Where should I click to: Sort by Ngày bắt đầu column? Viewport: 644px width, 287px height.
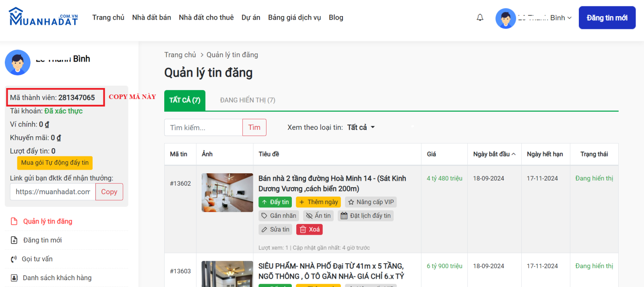tap(494, 154)
